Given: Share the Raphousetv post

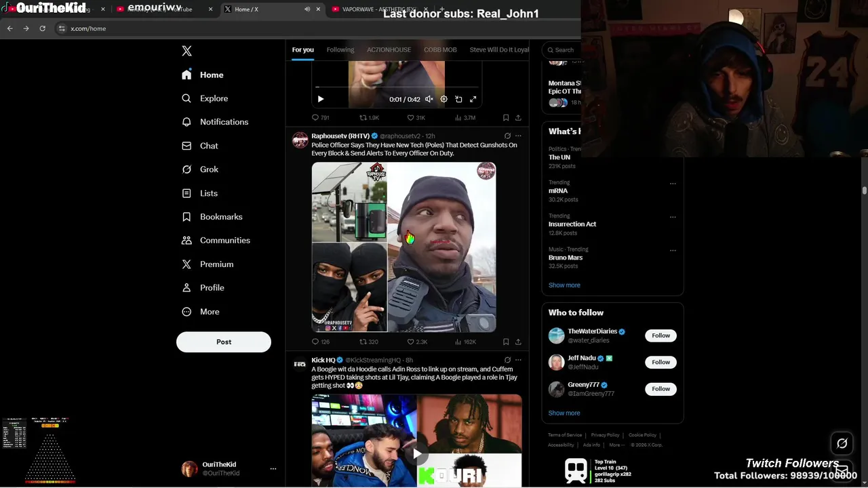Looking at the screenshot, I should pyautogui.click(x=518, y=342).
